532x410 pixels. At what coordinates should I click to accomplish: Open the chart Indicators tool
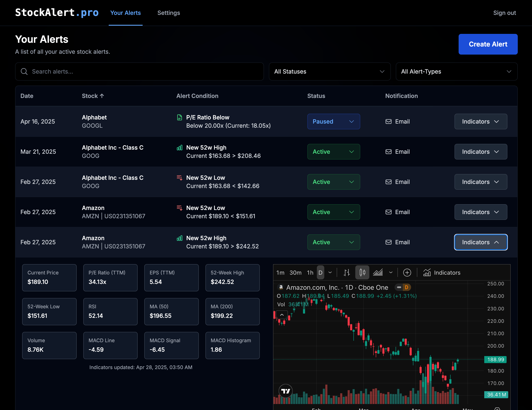[442, 272]
